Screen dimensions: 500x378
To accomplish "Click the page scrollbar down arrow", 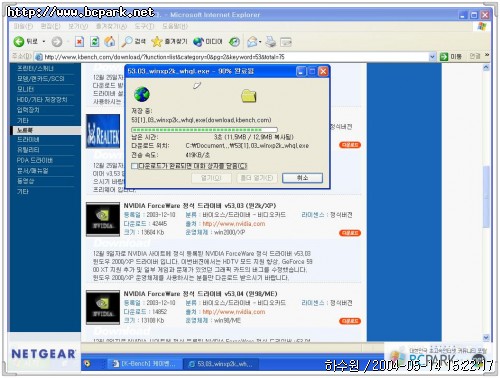I will (x=486, y=338).
